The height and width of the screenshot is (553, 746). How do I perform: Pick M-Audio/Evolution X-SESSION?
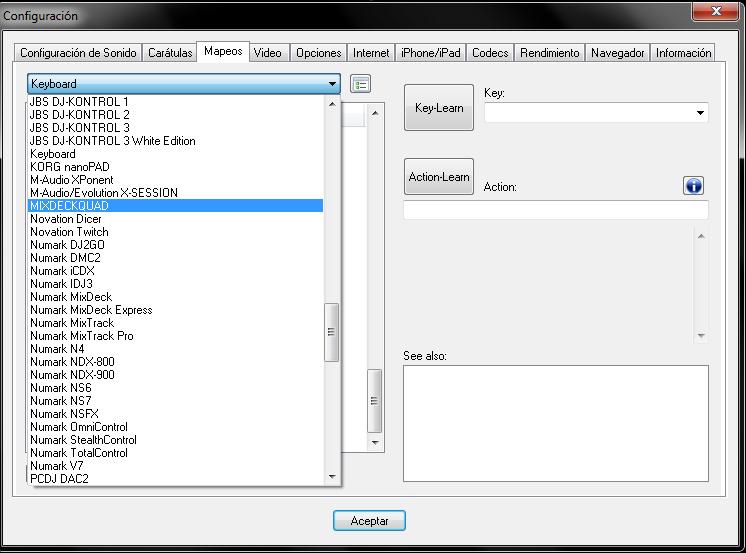point(176,193)
